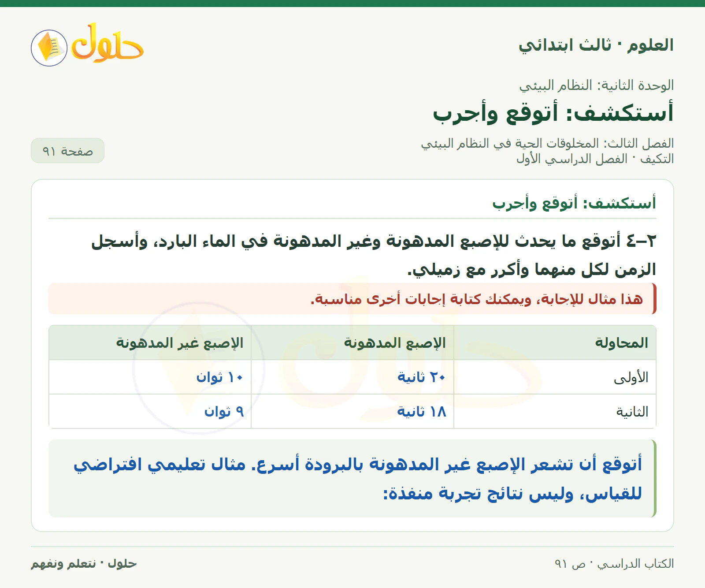Click the blue answer text أتوقع أن تشعر الإصبع
This screenshot has width=705, height=588.
click(x=357, y=479)
